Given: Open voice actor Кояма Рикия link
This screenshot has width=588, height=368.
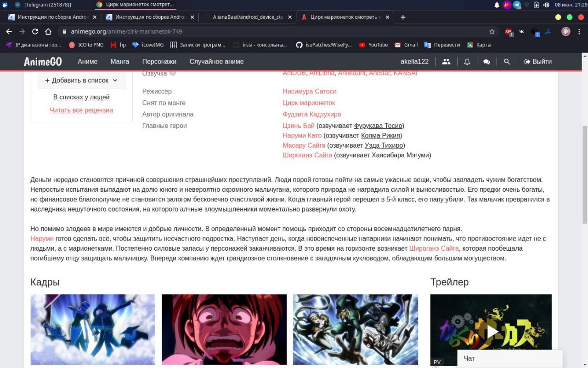Looking at the screenshot, I should 380,136.
